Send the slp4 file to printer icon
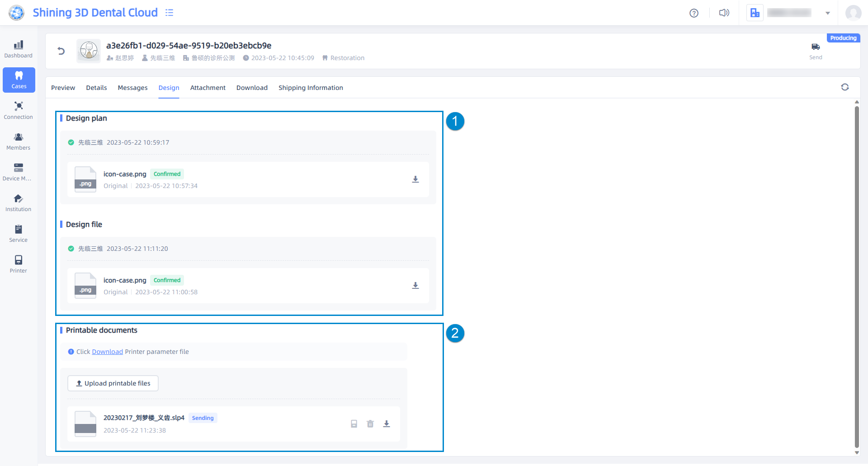 (x=354, y=424)
